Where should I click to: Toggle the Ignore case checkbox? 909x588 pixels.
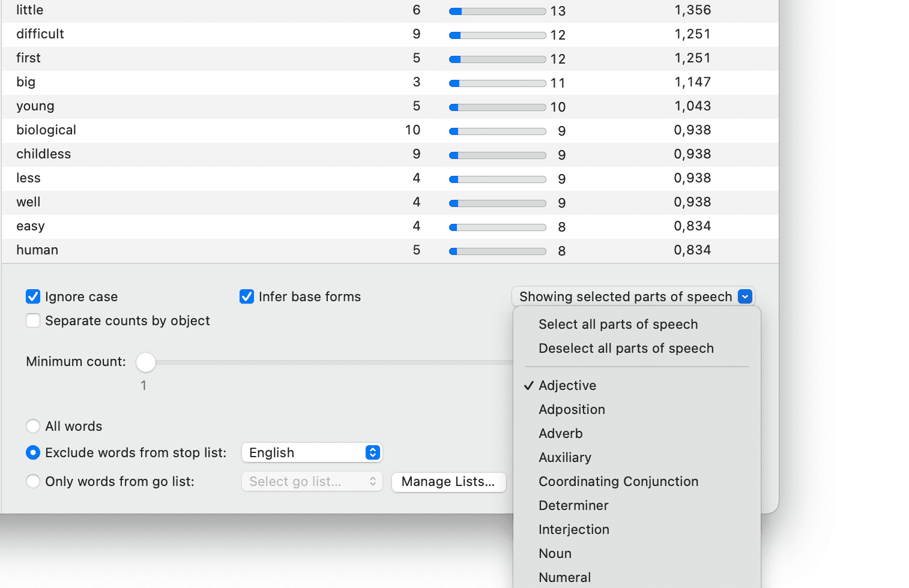pyautogui.click(x=33, y=296)
